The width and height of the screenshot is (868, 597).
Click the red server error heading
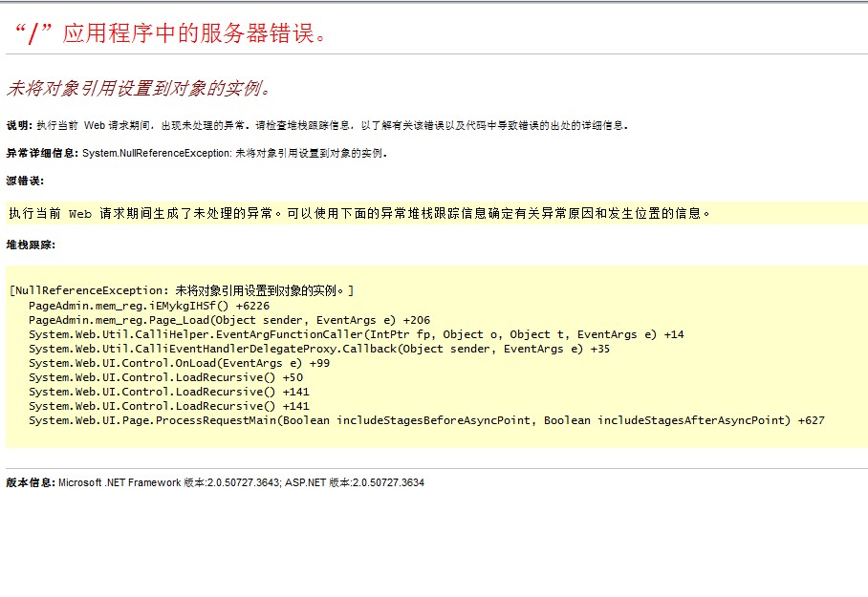click(x=172, y=33)
